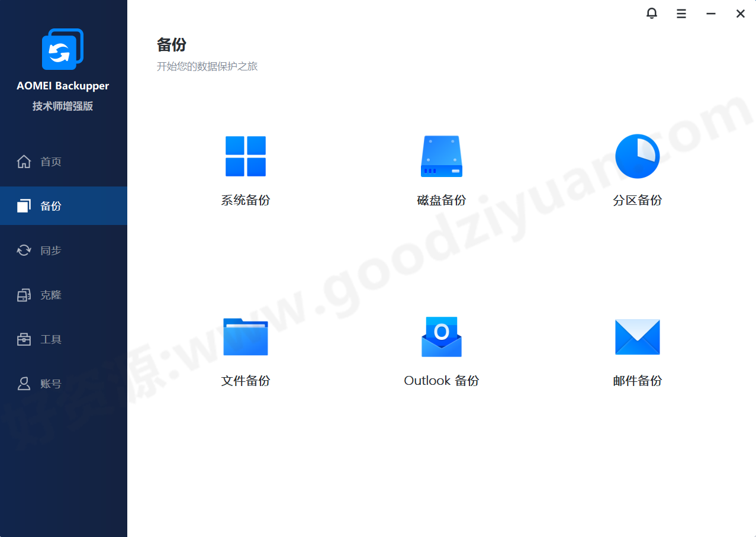Click the AOMEI Backupper logo

[62, 49]
